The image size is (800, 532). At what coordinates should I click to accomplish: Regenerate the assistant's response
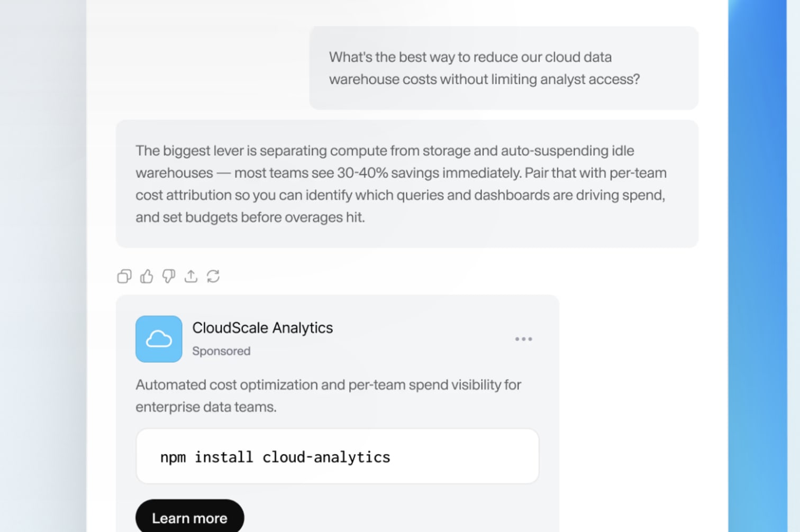coord(213,276)
